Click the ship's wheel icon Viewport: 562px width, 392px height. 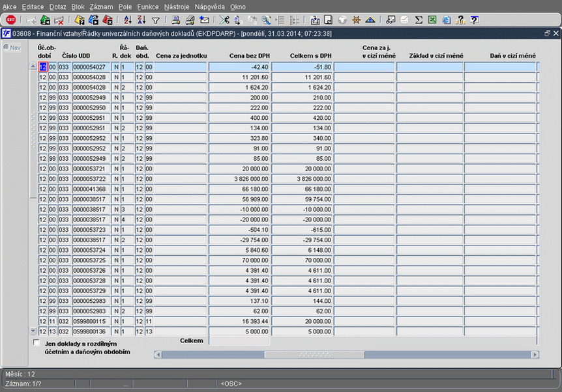tap(356, 20)
